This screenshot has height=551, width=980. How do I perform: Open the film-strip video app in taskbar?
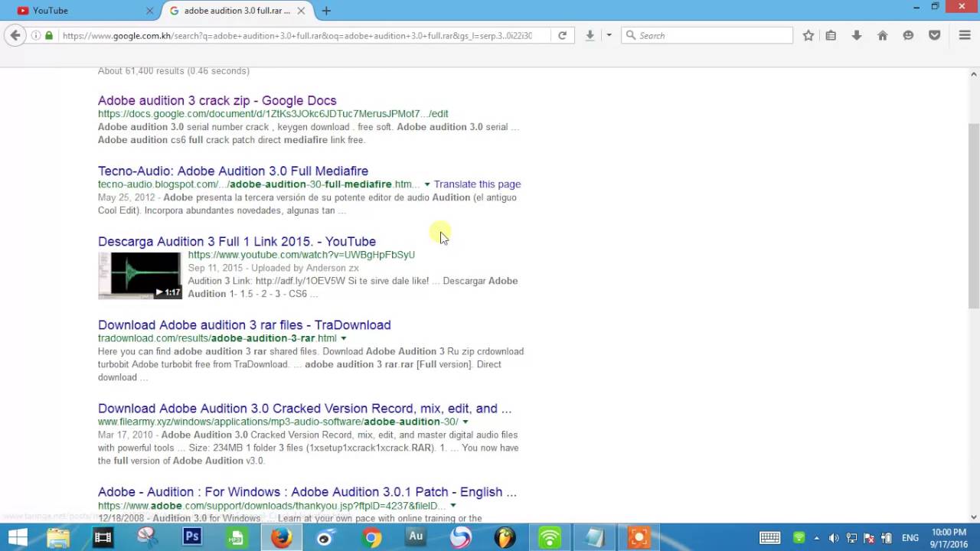(103, 537)
